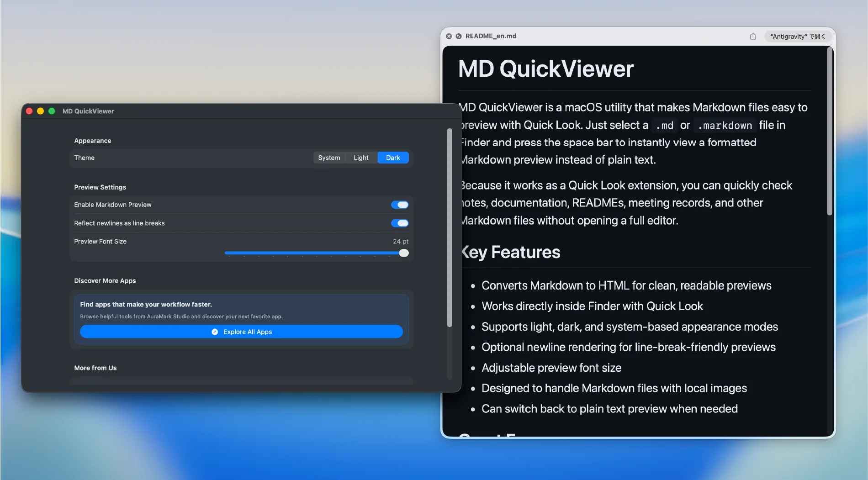Toggle Enable Markdown Preview switch
The width and height of the screenshot is (868, 480).
(400, 205)
